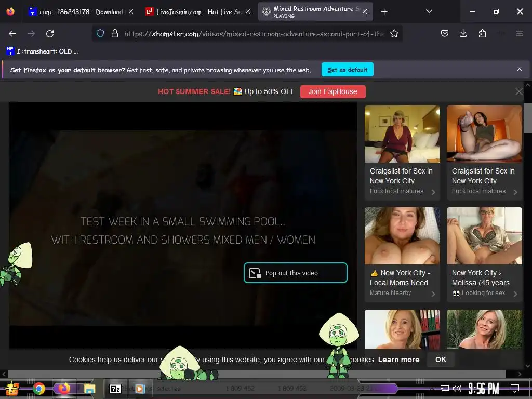The width and height of the screenshot is (532, 399).
Task: Select the Firefox taskbar icon
Action: coord(64,389)
